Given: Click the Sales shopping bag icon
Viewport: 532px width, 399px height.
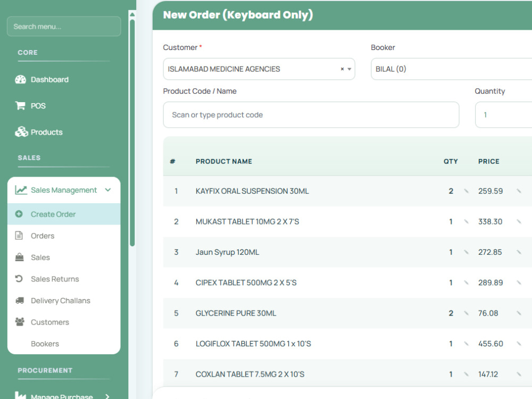Looking at the screenshot, I should click(x=19, y=257).
